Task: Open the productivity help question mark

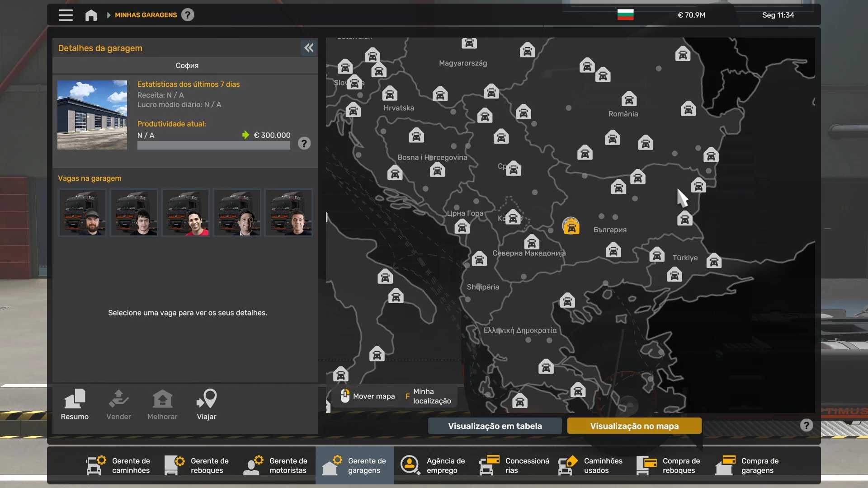Action: 304,144
